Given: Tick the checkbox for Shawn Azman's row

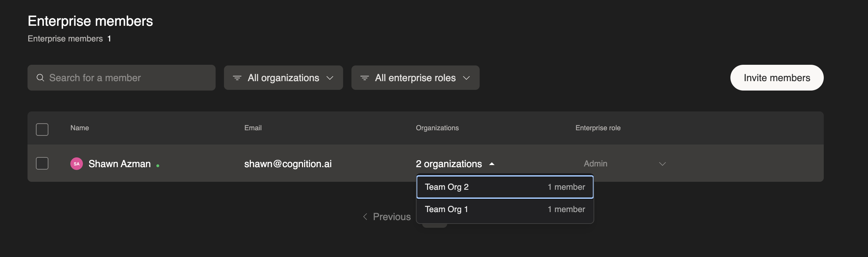Looking at the screenshot, I should [42, 163].
